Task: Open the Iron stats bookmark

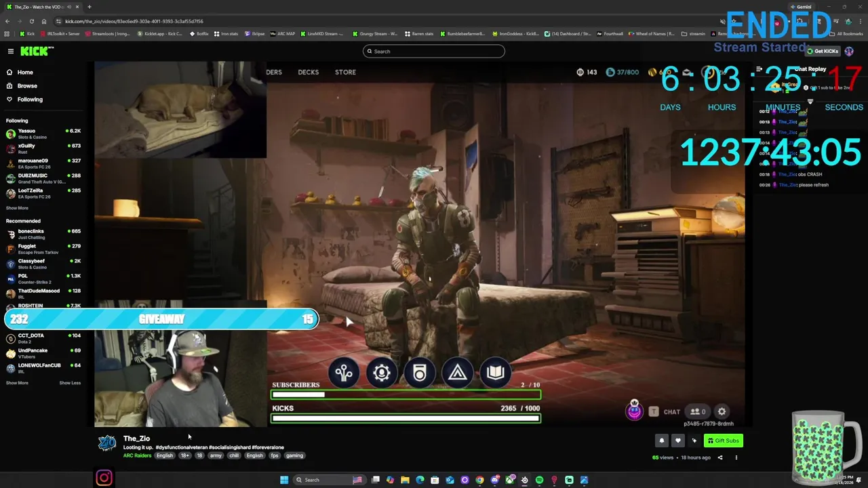Action: click(226, 33)
